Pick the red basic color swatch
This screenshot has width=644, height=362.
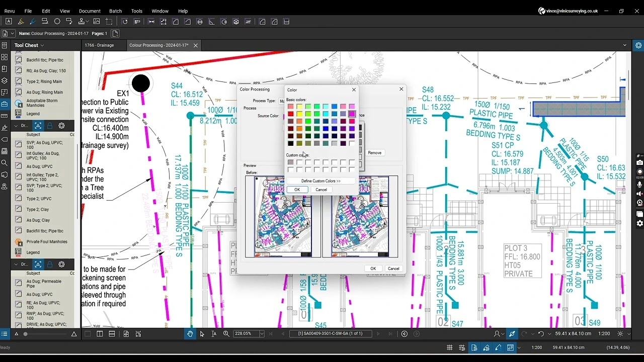pos(290,114)
